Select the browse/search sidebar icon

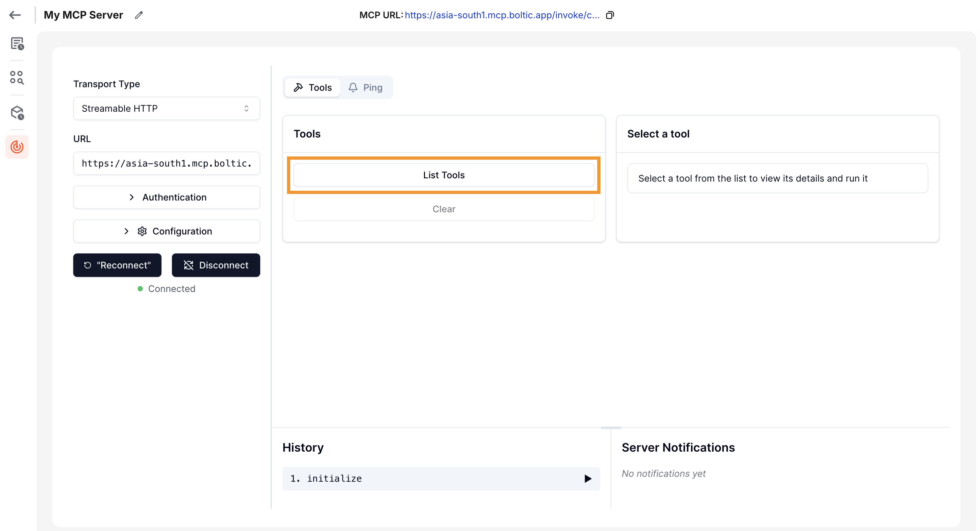pyautogui.click(x=17, y=78)
